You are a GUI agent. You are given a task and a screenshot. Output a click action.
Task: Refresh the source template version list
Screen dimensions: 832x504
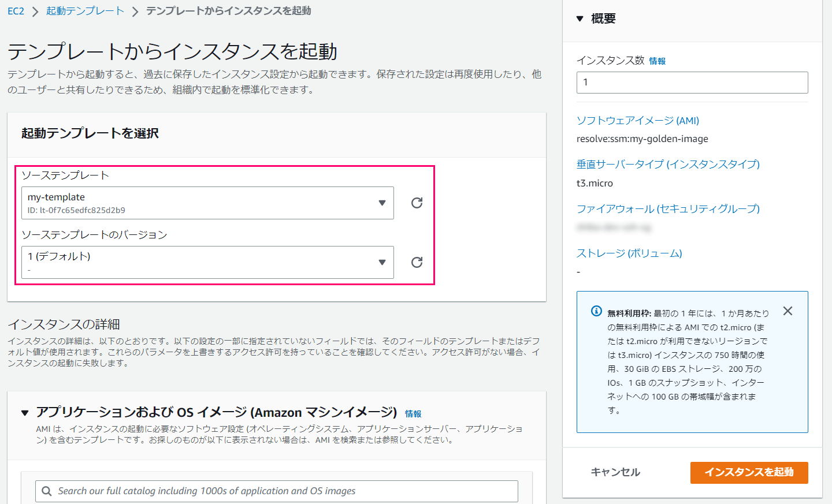tap(415, 262)
